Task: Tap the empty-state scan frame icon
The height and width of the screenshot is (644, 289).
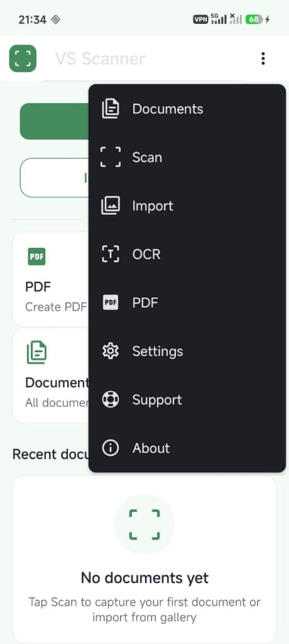Action: (144, 525)
